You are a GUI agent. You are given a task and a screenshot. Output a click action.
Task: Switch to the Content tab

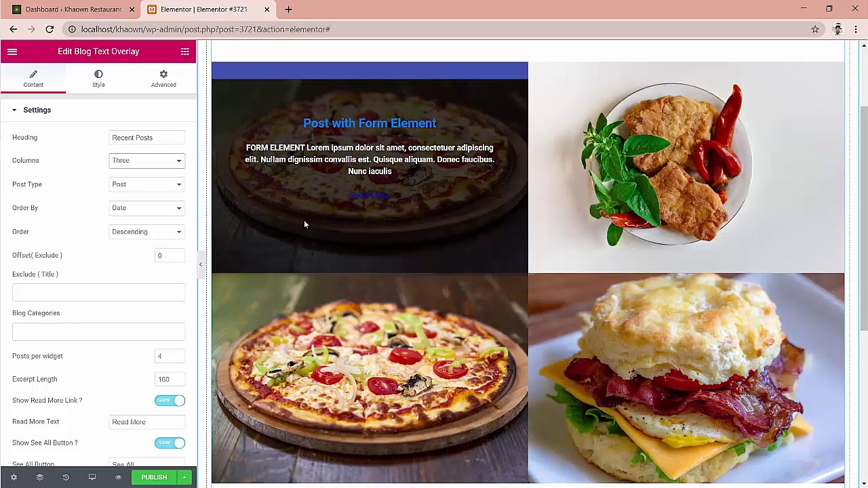point(33,79)
